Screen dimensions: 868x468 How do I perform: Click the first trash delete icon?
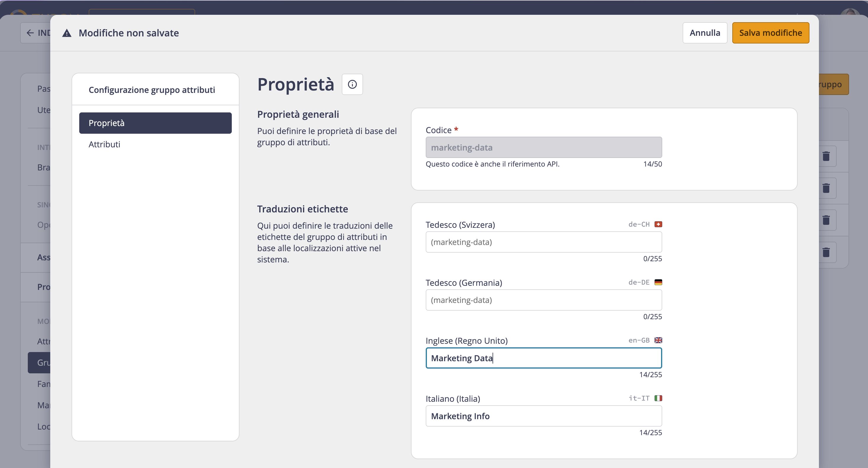[826, 156]
